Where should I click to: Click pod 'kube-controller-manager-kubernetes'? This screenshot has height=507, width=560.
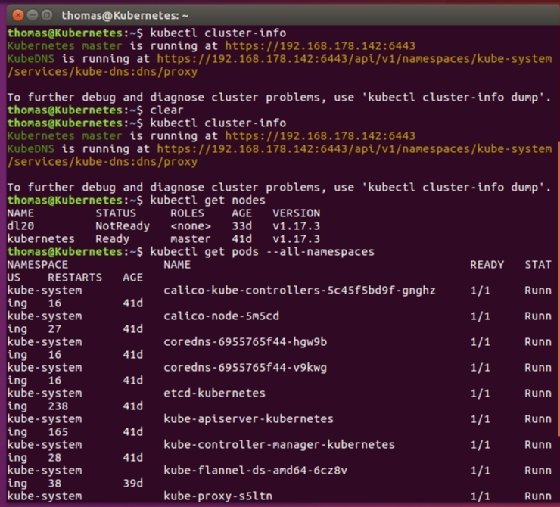279,445
